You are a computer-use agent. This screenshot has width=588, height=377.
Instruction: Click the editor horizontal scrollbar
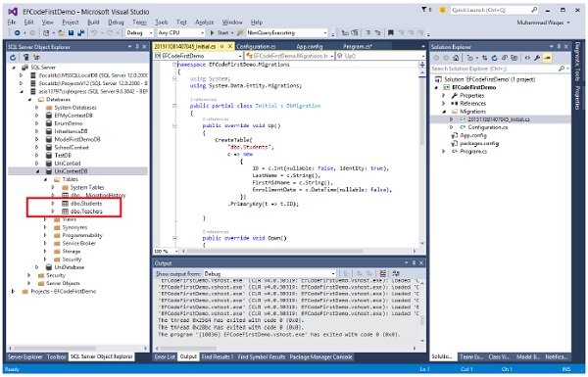(x=298, y=251)
